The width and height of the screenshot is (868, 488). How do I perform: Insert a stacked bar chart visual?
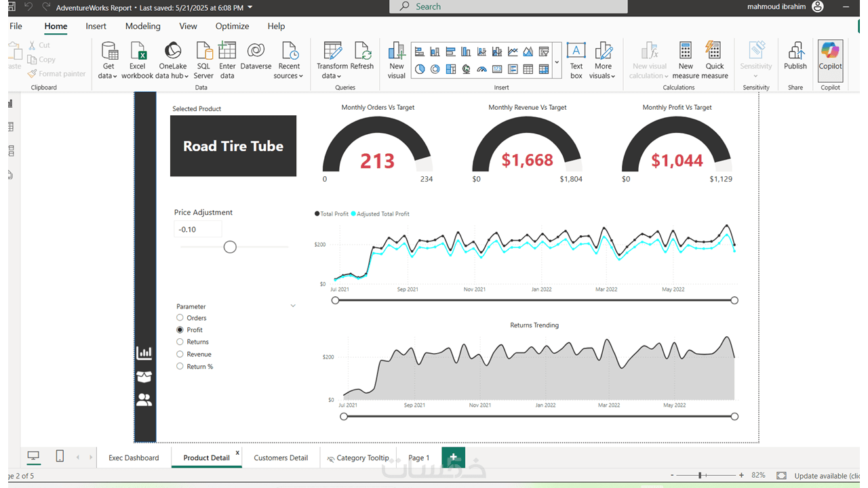419,52
